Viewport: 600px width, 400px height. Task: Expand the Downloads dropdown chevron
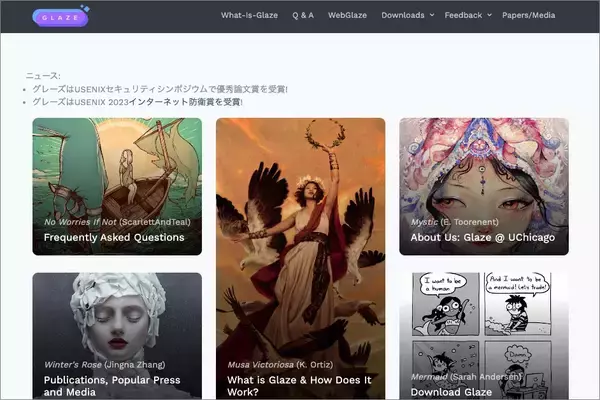(x=432, y=15)
